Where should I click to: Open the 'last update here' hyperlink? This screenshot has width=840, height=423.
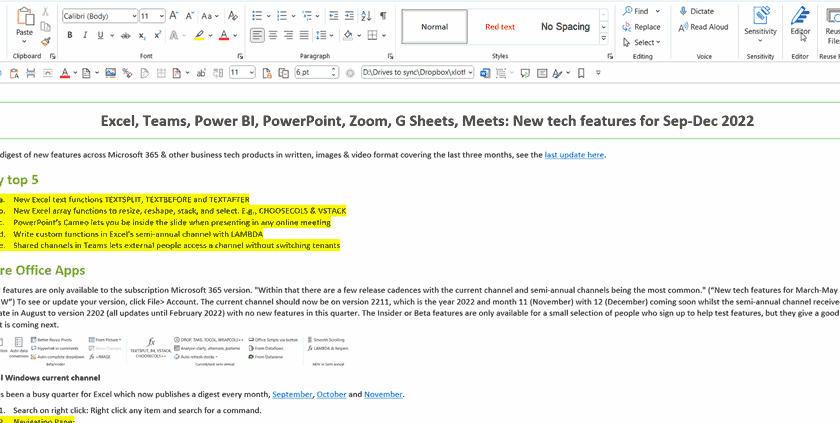574,155
